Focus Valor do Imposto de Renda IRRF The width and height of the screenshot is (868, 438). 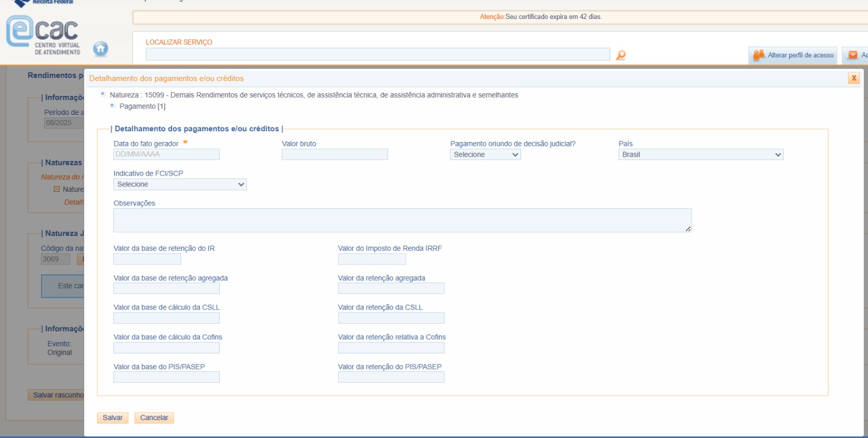(x=372, y=259)
